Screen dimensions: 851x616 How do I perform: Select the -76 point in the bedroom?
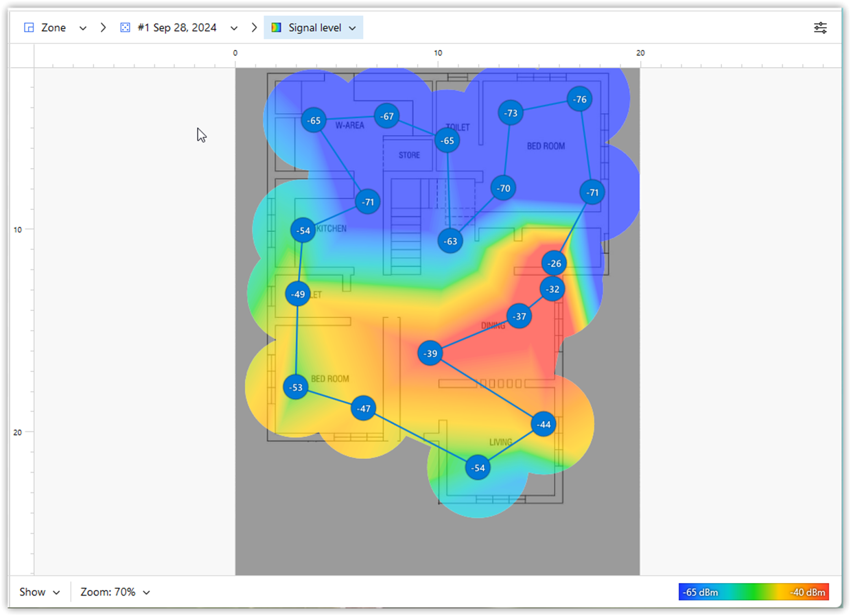(x=581, y=99)
